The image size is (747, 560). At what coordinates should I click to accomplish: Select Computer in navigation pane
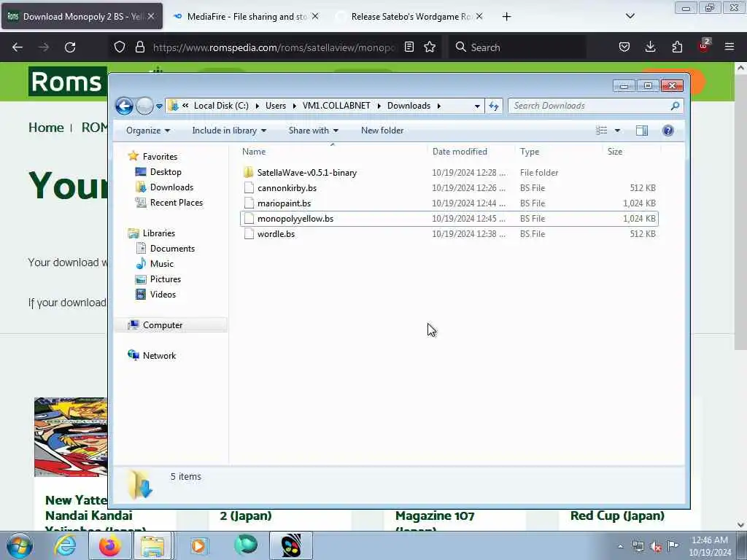[163, 325]
